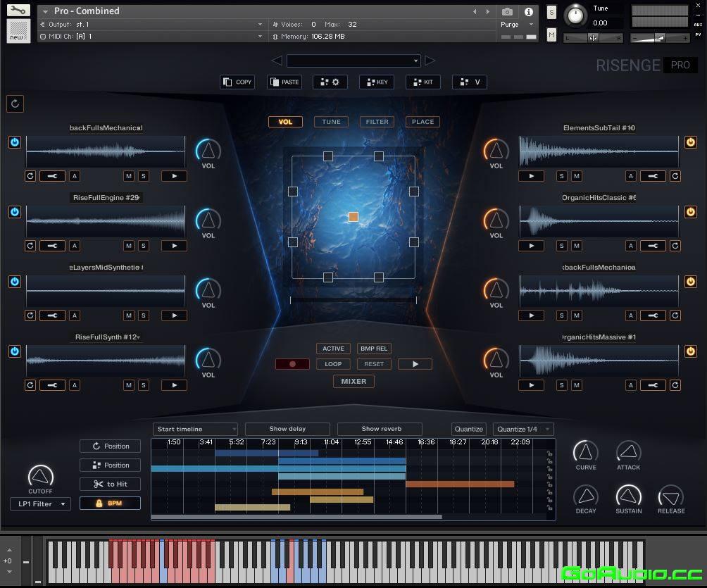Adjust the CUTOFF knob
The height and width of the screenshot is (588, 707).
(40, 476)
